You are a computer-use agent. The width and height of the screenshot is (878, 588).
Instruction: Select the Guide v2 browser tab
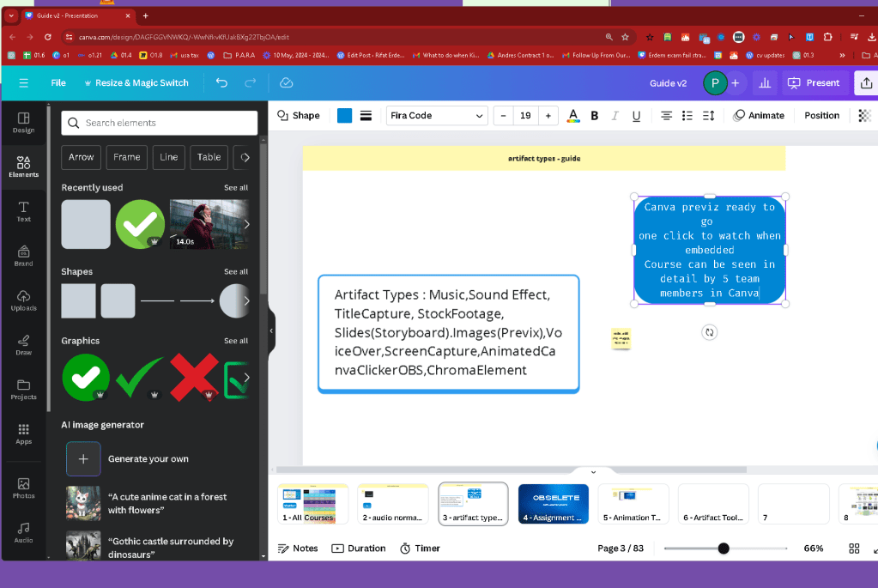(77, 15)
